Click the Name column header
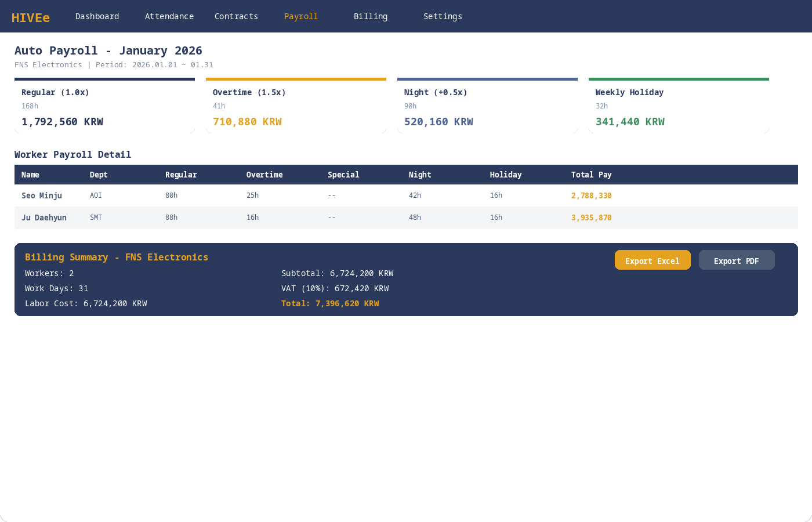 pos(30,175)
